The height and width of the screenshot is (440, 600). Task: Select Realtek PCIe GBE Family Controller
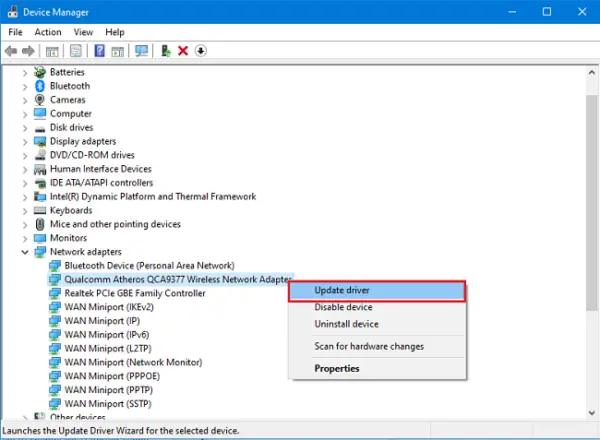click(135, 293)
